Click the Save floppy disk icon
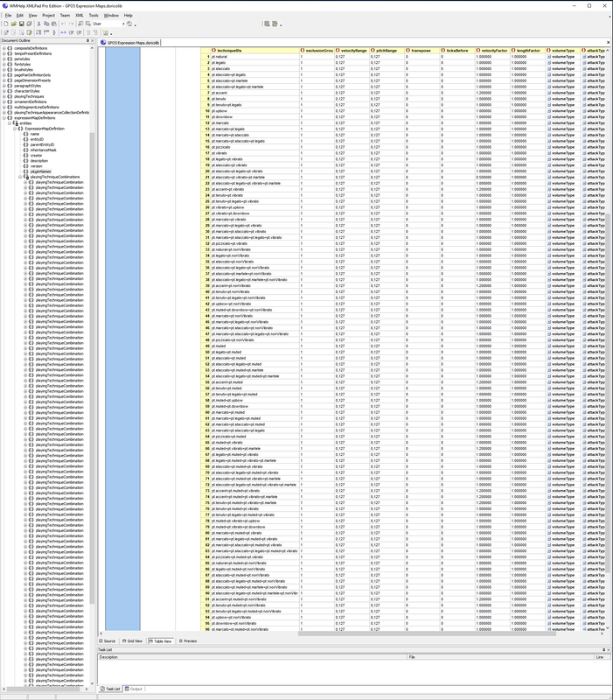The width and height of the screenshot is (613, 700). [21, 24]
